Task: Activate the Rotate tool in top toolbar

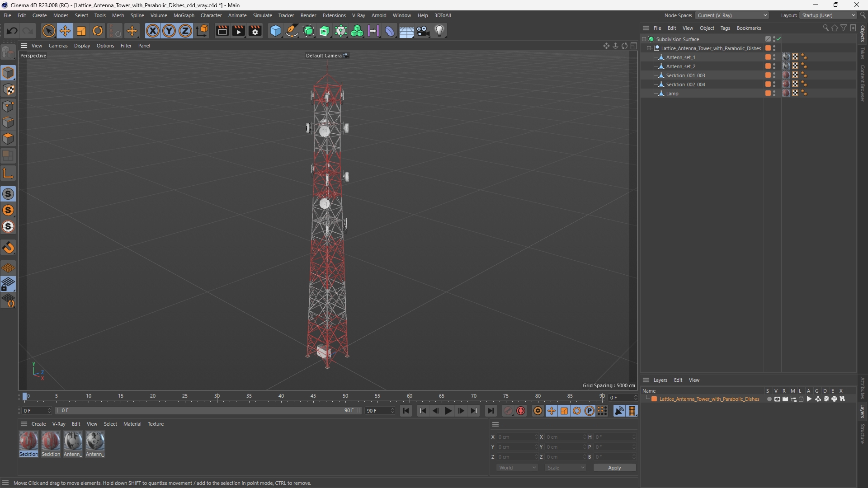Action: [98, 31]
